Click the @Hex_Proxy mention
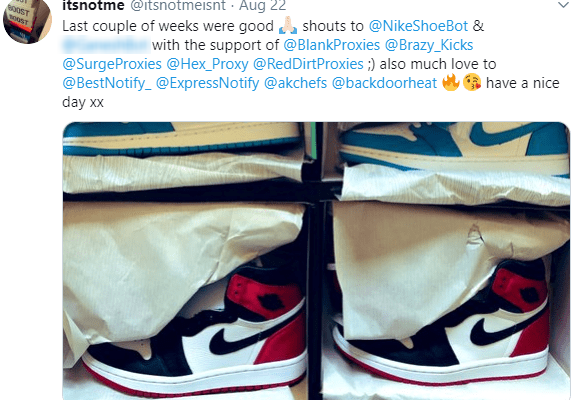The image size is (579, 400). (x=207, y=64)
